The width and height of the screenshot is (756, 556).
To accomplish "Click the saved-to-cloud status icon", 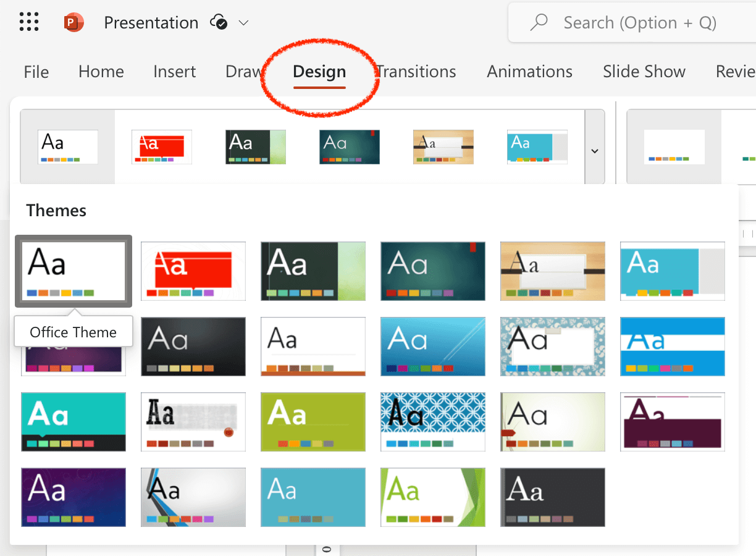I will pyautogui.click(x=219, y=23).
